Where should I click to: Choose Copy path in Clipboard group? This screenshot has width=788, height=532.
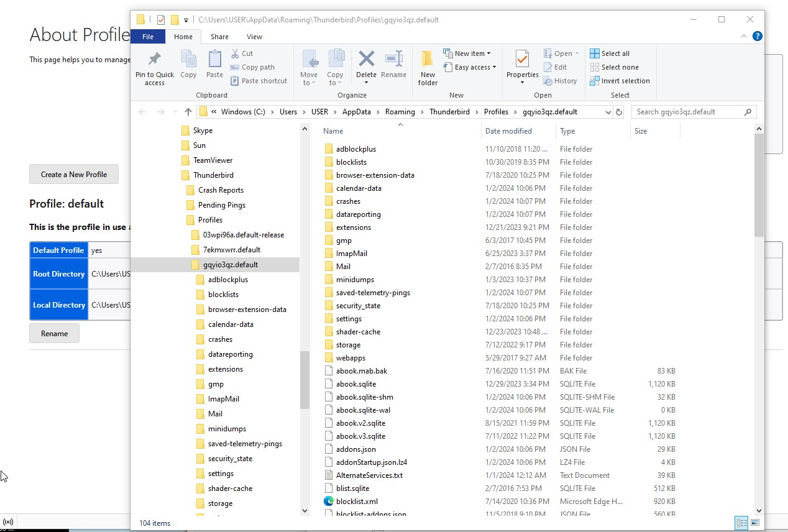click(x=252, y=67)
